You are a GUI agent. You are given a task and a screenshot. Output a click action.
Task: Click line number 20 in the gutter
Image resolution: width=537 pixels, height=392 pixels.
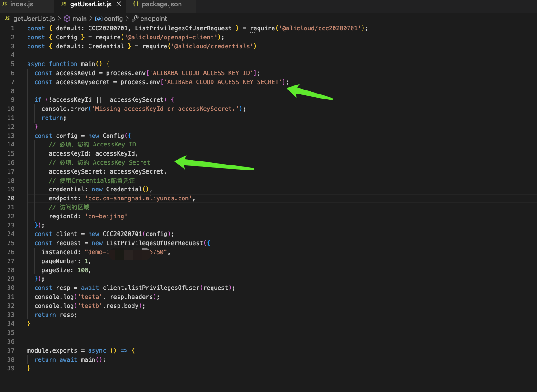10,198
